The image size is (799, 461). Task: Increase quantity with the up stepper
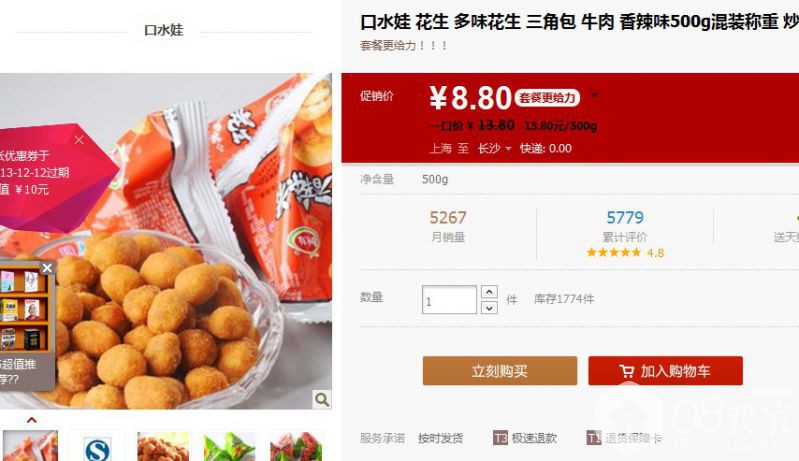[x=489, y=292]
